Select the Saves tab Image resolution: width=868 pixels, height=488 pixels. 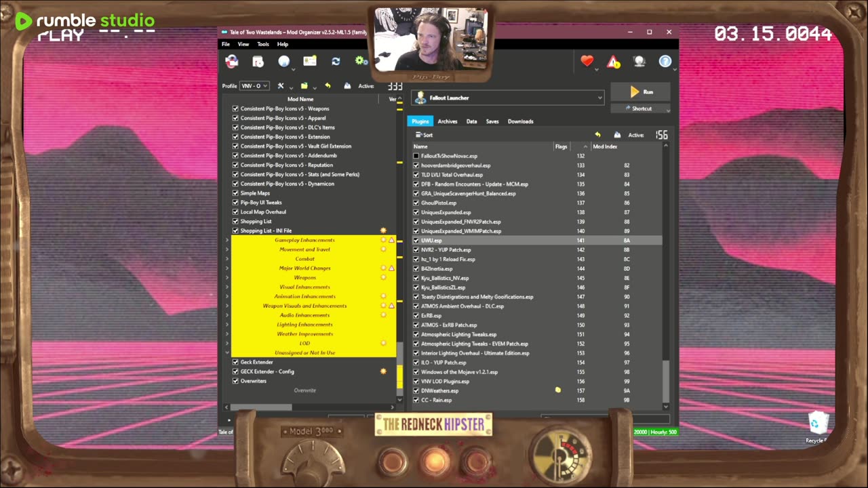(x=492, y=121)
